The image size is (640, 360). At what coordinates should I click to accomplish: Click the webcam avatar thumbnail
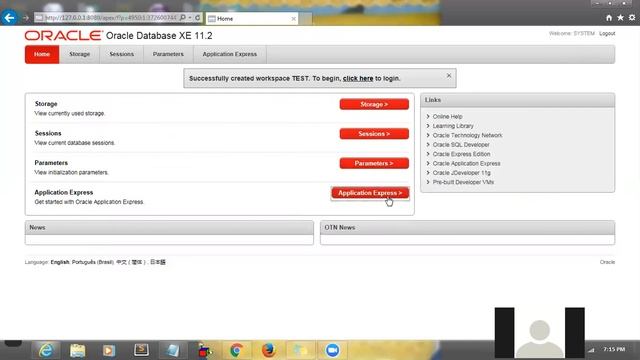point(540,333)
